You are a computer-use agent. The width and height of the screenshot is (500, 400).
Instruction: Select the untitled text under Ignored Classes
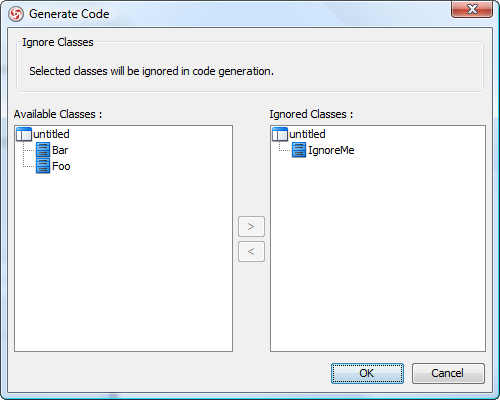(307, 134)
